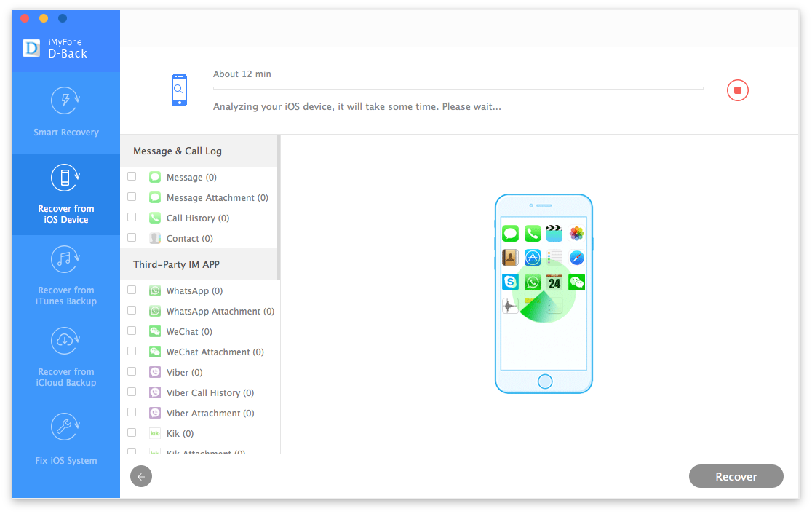Image resolution: width=812 pixels, height=514 pixels.
Task: Click the Recover from iCloud Backup label
Action: [65, 377]
